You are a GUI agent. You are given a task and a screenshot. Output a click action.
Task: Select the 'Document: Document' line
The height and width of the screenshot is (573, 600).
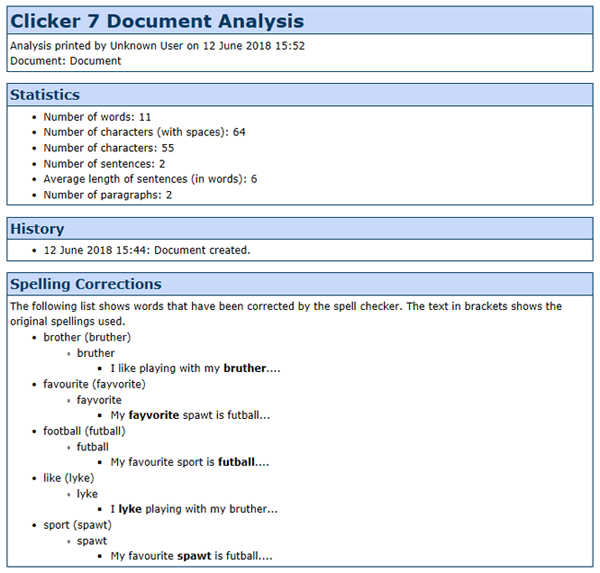[65, 61]
